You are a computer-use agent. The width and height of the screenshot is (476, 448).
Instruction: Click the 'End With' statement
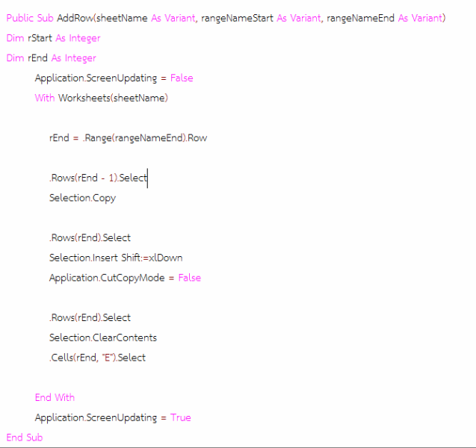tap(55, 397)
